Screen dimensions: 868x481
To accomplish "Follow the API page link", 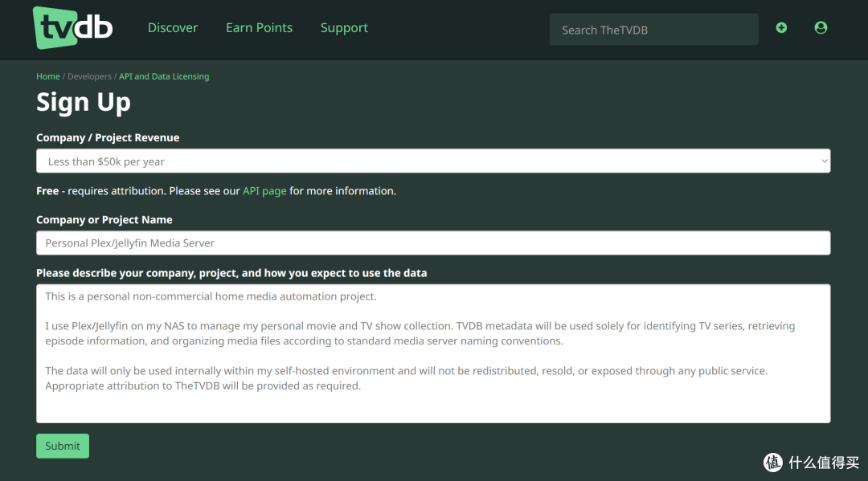I will (264, 191).
